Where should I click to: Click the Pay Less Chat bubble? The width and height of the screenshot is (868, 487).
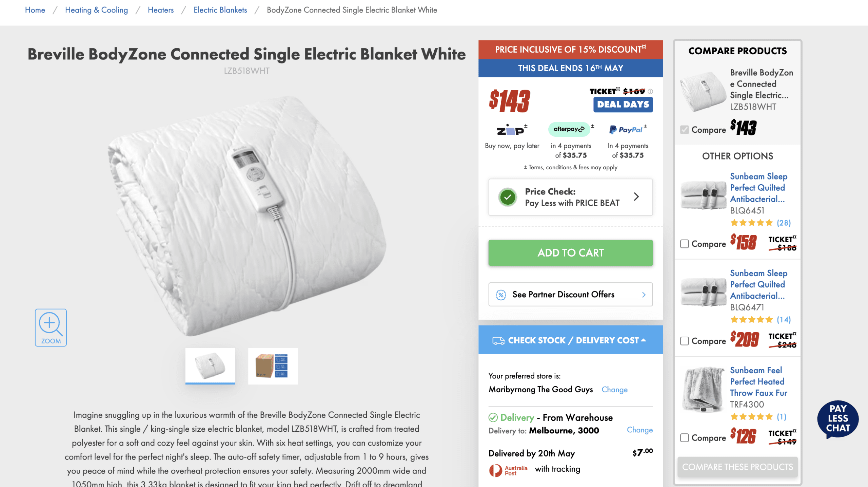838,419
